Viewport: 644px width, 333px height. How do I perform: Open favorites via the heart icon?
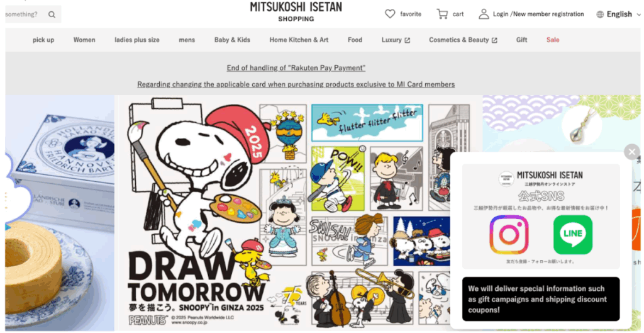pos(390,14)
